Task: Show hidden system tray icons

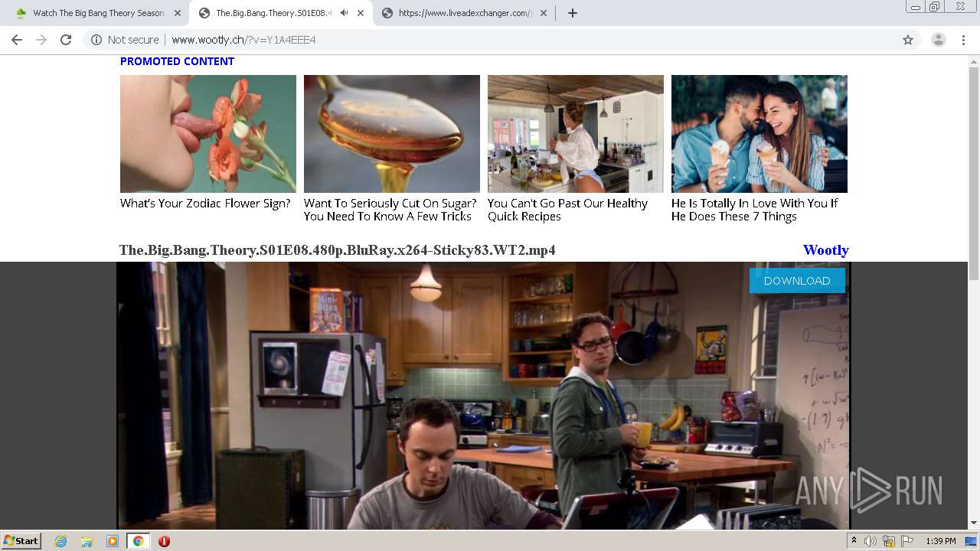Action: coord(854,541)
